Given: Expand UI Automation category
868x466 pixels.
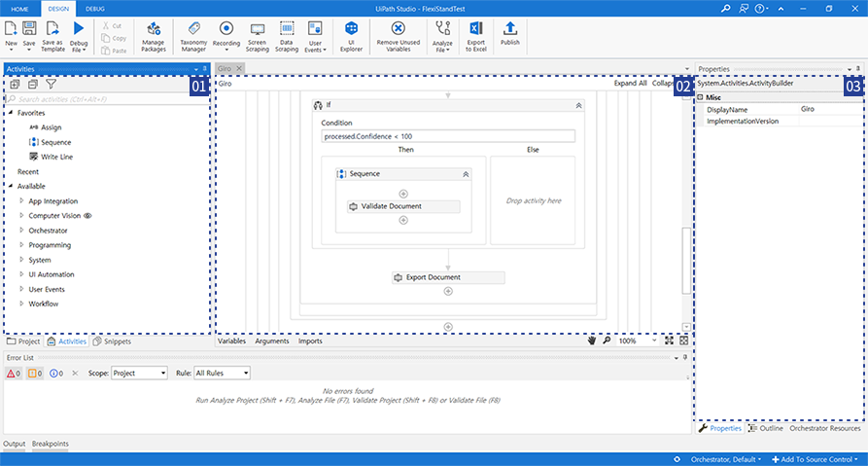Looking at the screenshot, I should click(x=21, y=273).
